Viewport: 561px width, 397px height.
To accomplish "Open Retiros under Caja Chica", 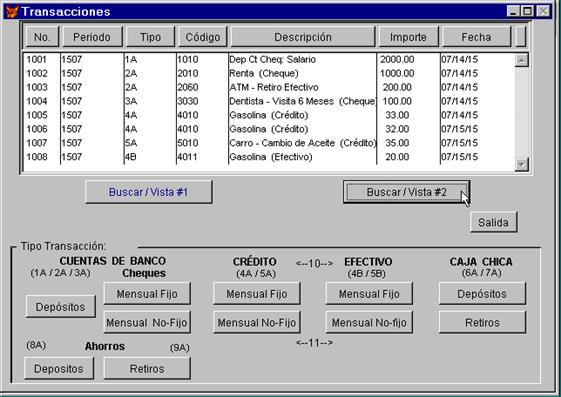I will point(482,323).
